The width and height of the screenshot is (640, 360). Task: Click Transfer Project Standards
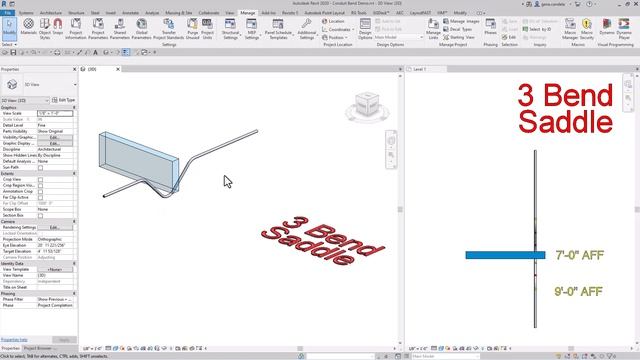coord(169,28)
